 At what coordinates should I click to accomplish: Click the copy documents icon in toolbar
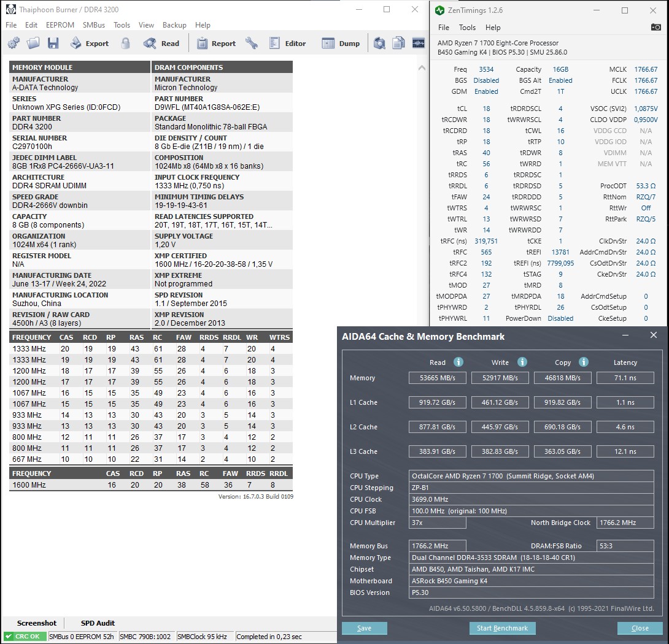pyautogui.click(x=398, y=43)
